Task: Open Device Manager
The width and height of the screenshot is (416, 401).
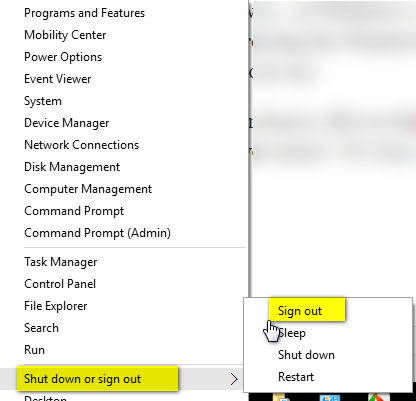Action: [x=66, y=123]
